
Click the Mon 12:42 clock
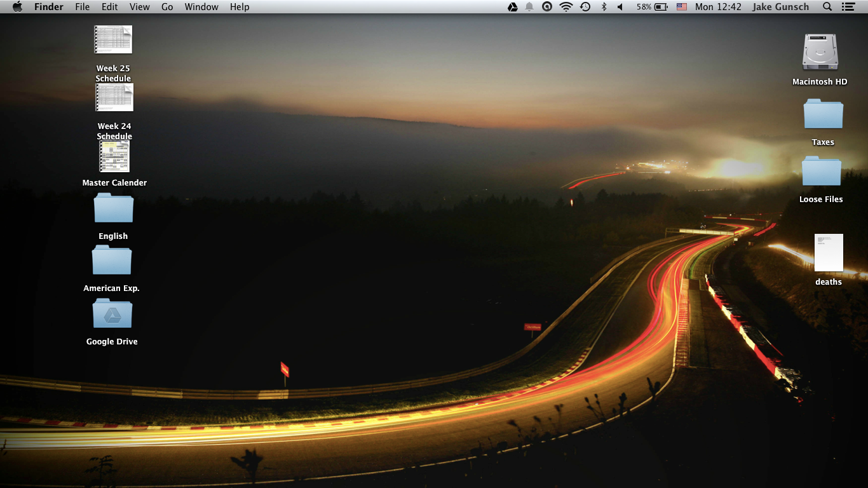(x=718, y=7)
